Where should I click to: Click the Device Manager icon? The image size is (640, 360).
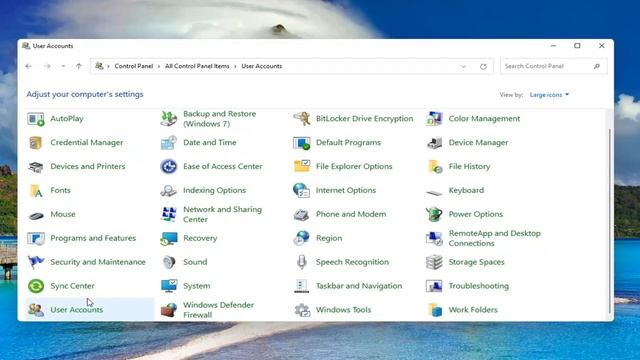pyautogui.click(x=434, y=143)
